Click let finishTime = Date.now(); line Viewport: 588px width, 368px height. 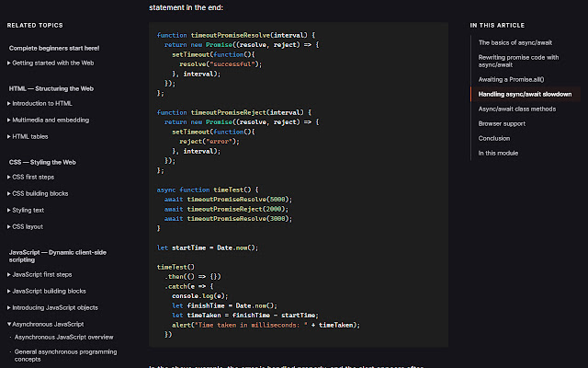click(x=224, y=306)
